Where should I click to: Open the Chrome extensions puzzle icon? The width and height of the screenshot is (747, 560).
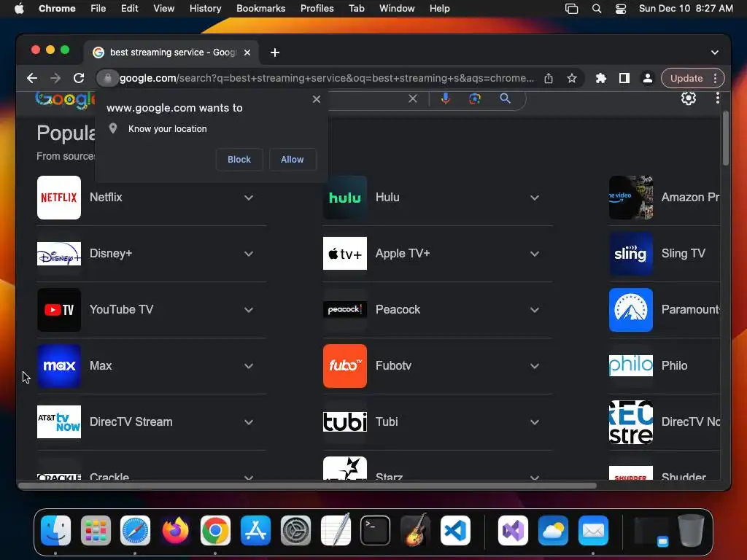pos(601,78)
